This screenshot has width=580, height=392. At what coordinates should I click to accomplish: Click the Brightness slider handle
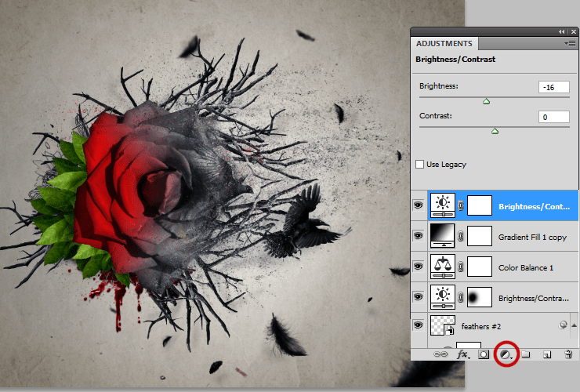[x=487, y=101]
